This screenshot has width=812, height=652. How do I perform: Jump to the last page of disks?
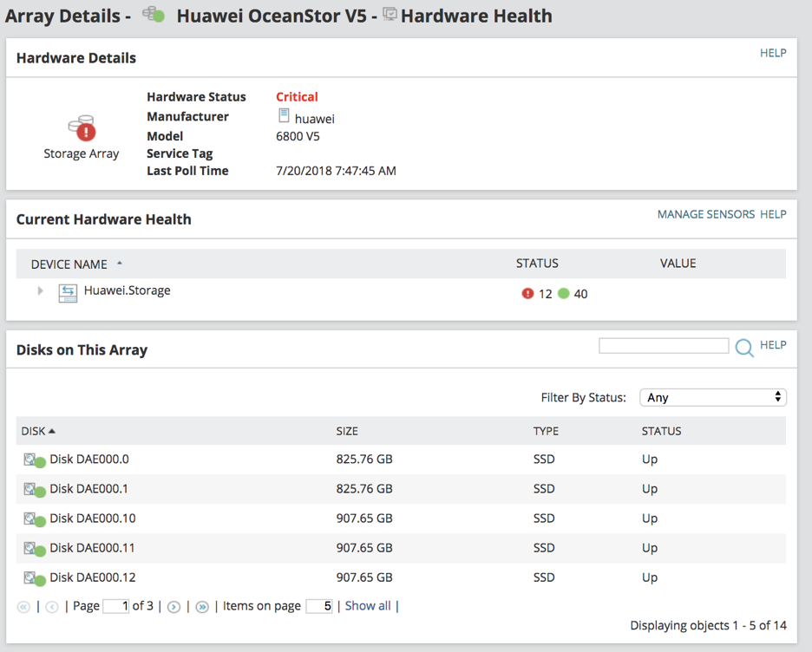pos(202,607)
